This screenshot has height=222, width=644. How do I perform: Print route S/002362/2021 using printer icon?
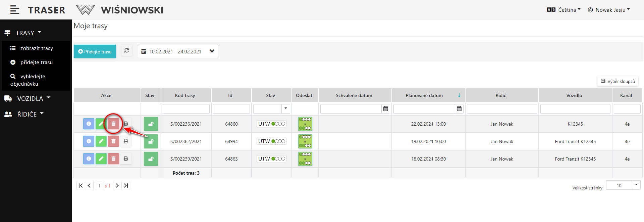pyautogui.click(x=126, y=141)
